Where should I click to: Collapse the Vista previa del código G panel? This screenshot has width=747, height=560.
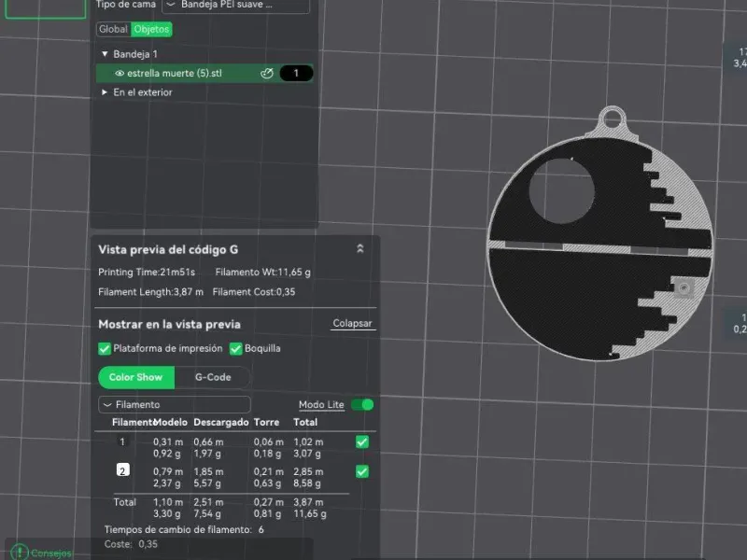pos(360,248)
